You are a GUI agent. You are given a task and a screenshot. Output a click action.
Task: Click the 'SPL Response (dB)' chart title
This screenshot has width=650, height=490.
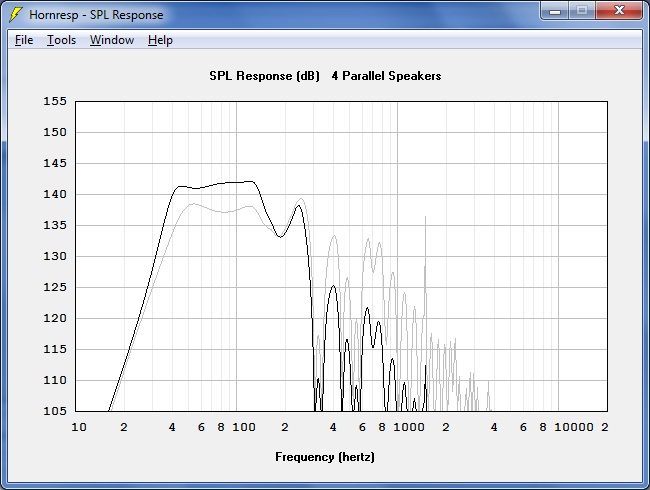[264, 76]
